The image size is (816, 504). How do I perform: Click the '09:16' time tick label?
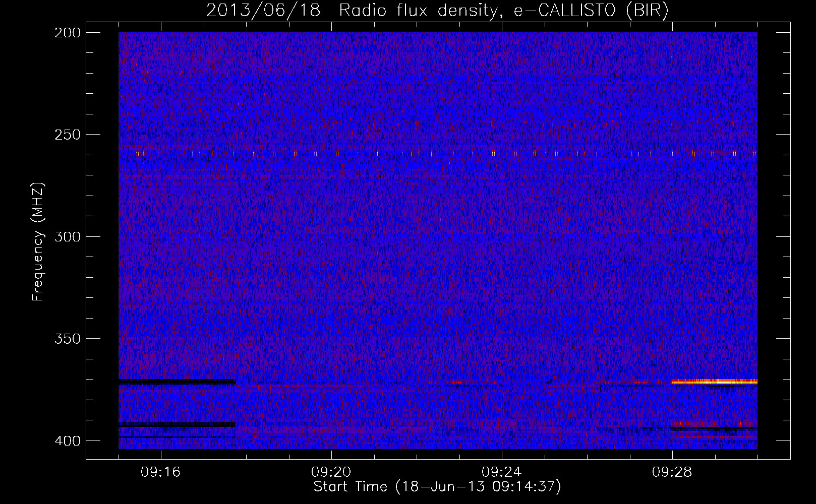pos(161,472)
